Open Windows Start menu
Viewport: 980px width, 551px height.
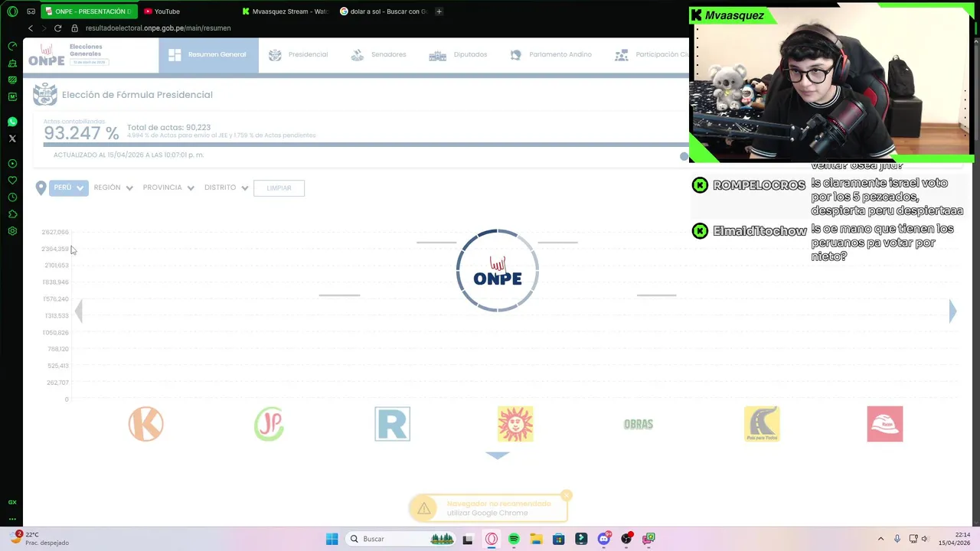click(332, 539)
